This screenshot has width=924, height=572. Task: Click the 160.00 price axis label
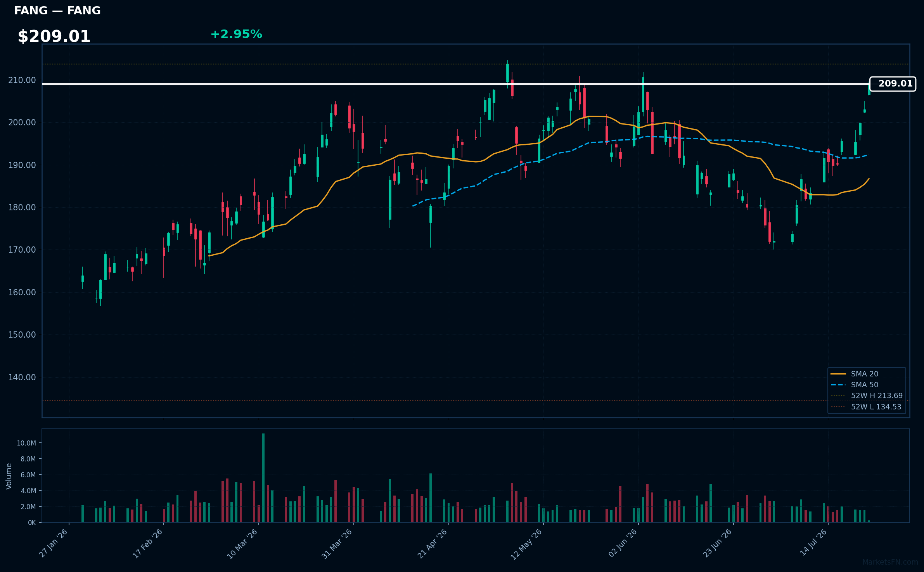click(22, 293)
